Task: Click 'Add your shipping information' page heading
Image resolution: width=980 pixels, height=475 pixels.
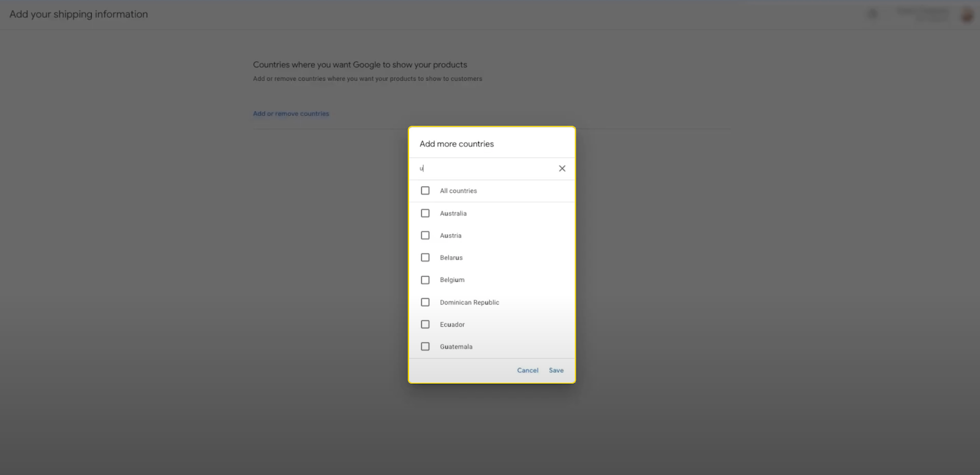Action: point(78,14)
